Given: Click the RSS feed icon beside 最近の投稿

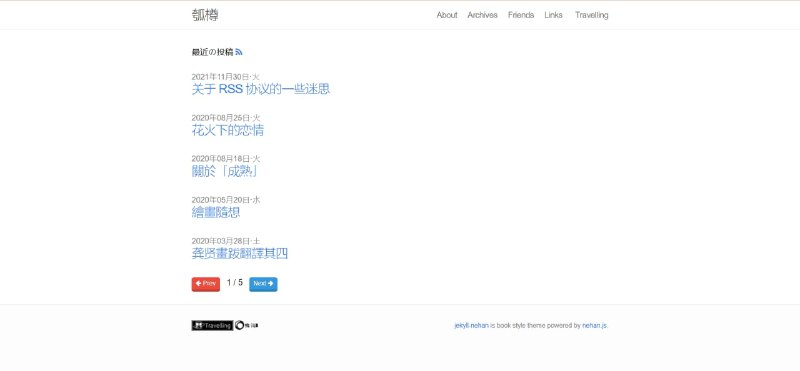Looking at the screenshot, I should click(239, 52).
